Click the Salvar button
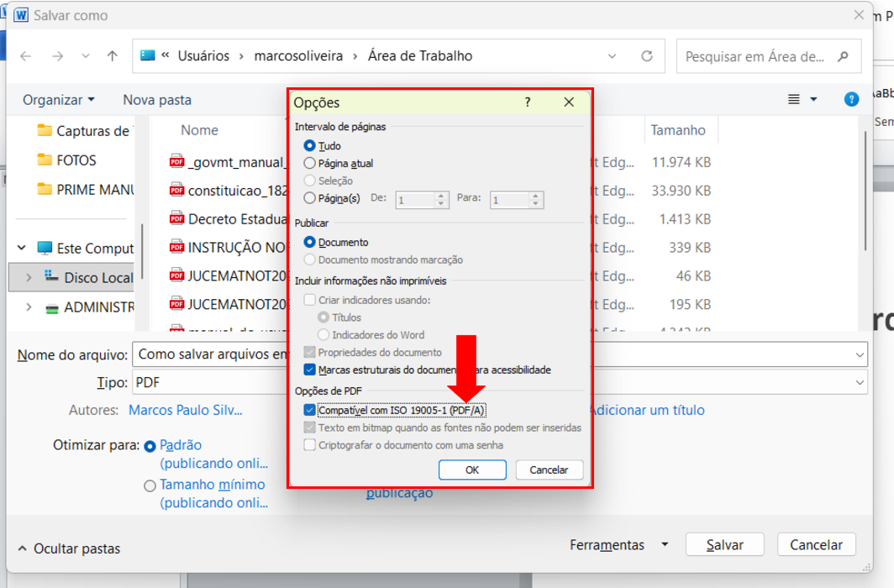 tap(724, 545)
